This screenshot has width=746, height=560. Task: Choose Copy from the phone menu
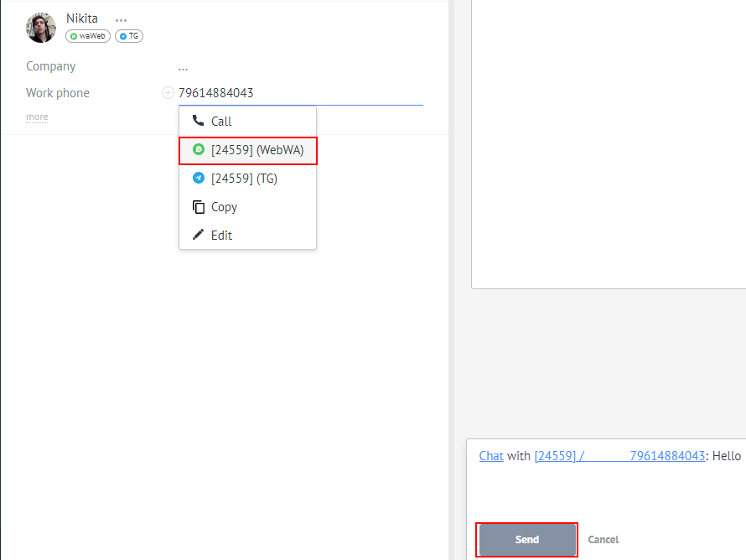[x=247, y=207]
